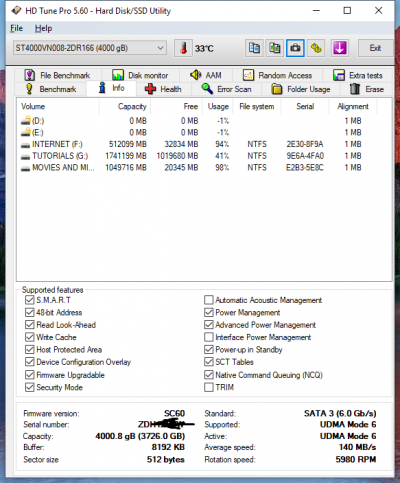Screen dimensions: 400x483
Task: Click the 33°C temperature reading
Action: point(204,49)
